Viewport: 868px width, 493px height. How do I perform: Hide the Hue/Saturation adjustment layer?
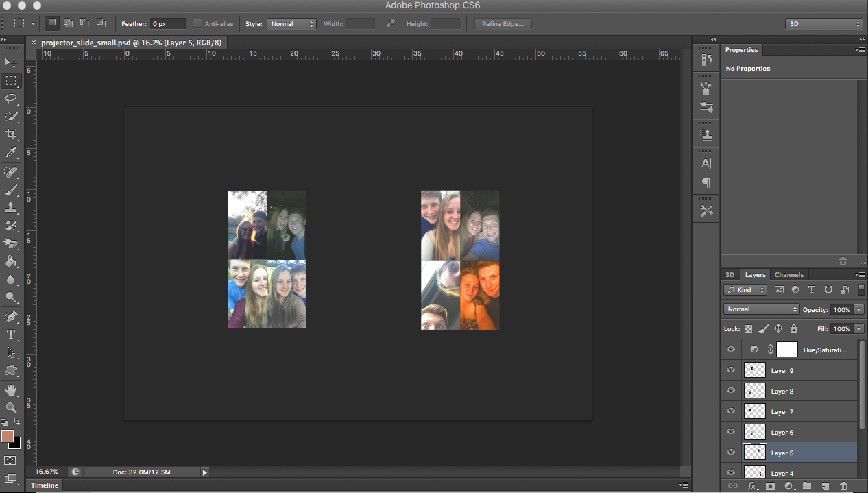[x=731, y=349]
